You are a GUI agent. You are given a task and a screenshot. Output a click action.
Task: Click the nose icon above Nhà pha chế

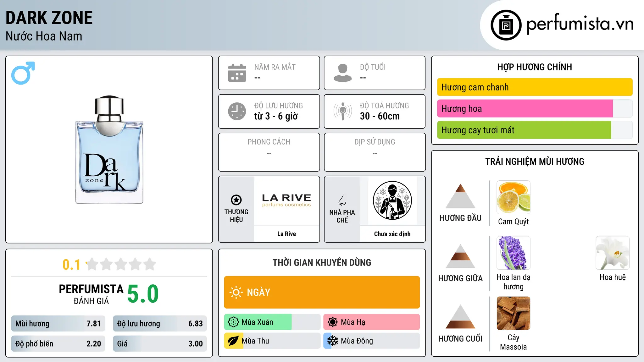342,200
